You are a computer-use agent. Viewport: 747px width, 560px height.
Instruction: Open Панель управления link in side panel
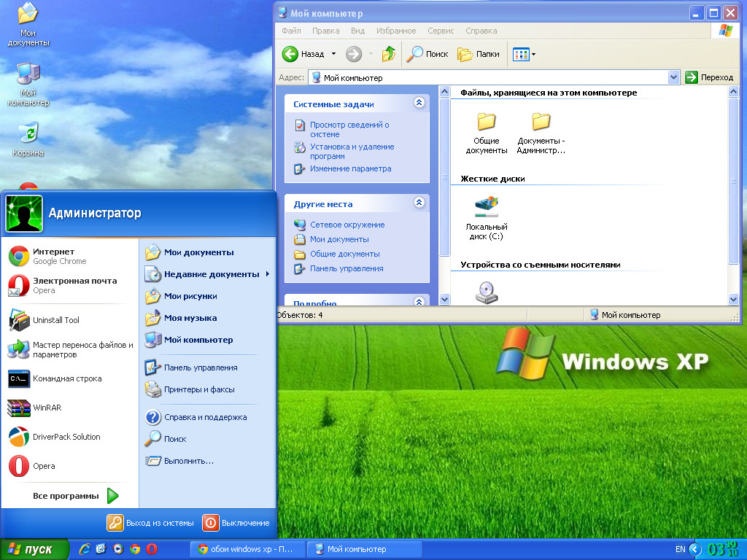tap(347, 268)
